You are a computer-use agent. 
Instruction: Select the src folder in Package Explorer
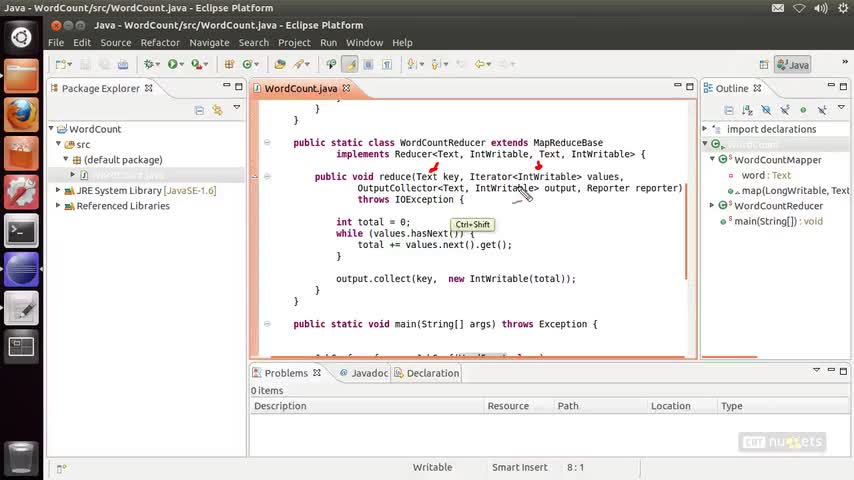(x=83, y=145)
